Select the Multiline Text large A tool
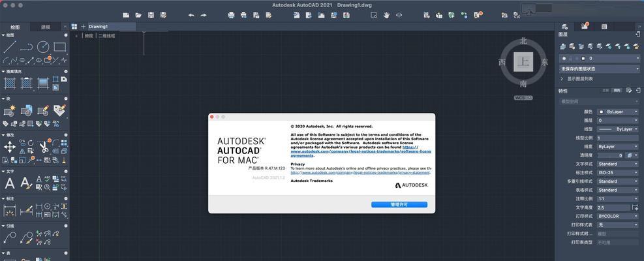This screenshot has width=644, height=261. tap(9, 183)
